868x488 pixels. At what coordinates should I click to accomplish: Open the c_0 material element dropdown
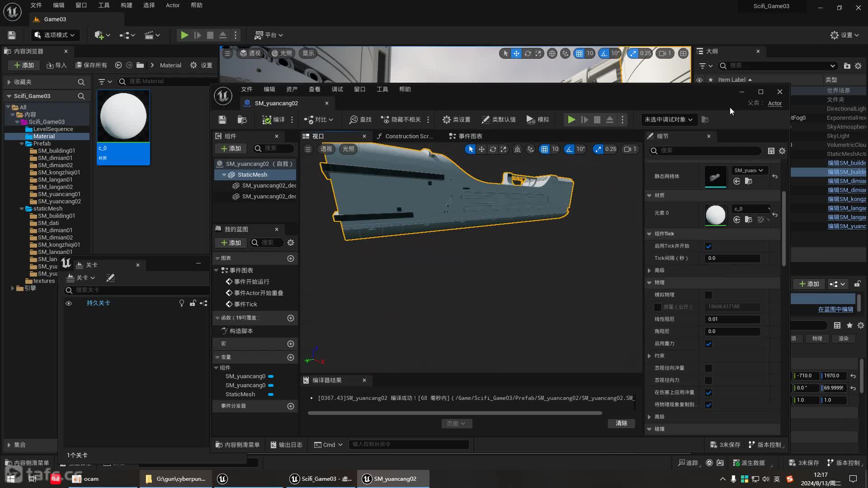pyautogui.click(x=750, y=209)
